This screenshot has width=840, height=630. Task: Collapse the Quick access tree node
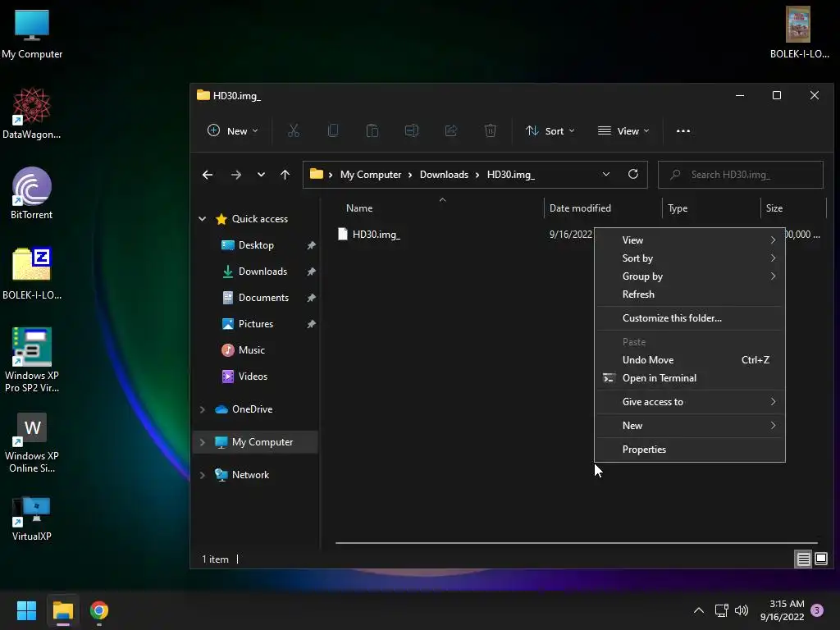(202, 218)
